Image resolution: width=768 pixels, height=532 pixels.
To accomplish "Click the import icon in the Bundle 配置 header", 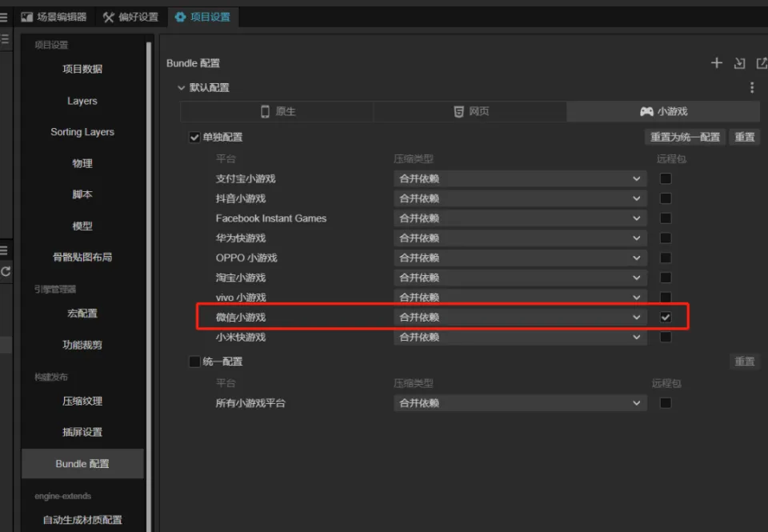I will pos(739,63).
